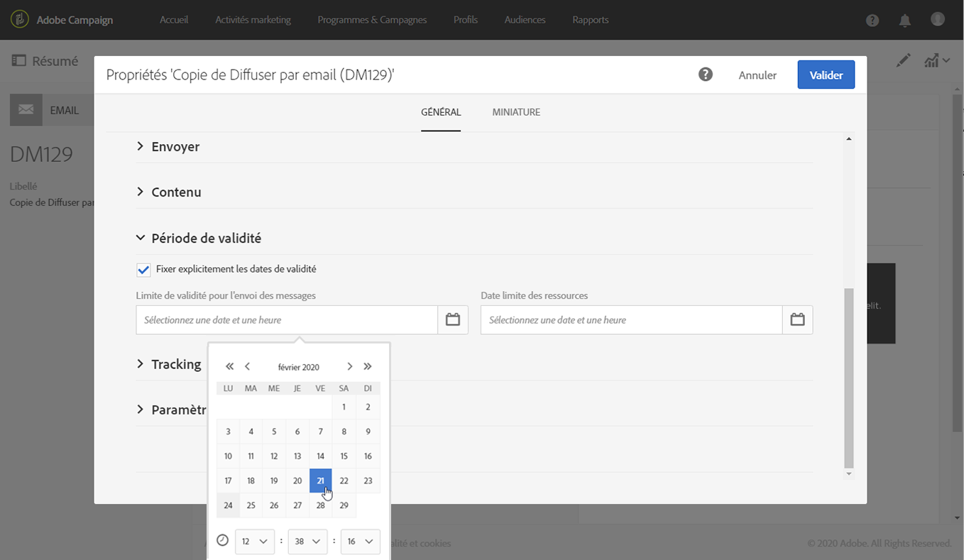Select February 5 in calendar
The image size is (964, 560).
click(274, 432)
